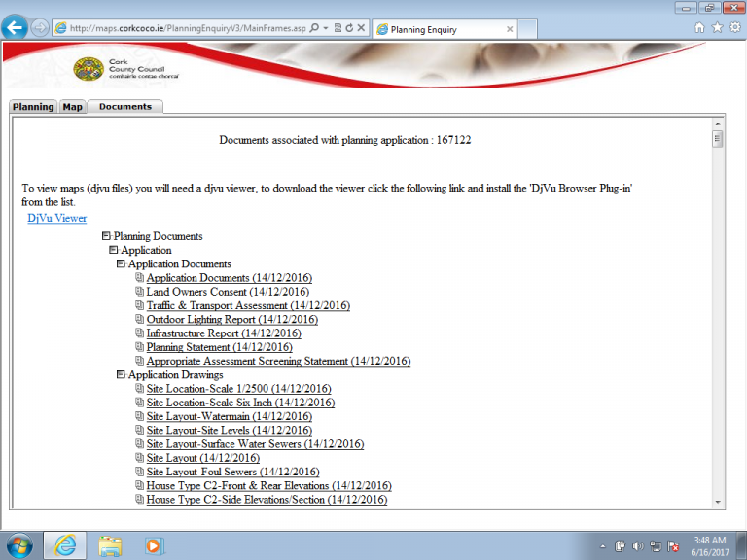Click document icon beside Appropriate Assessment Screening
747x560 pixels.
[x=140, y=360]
